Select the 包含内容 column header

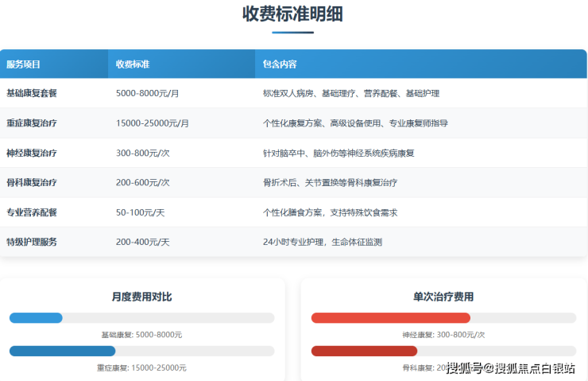280,64
